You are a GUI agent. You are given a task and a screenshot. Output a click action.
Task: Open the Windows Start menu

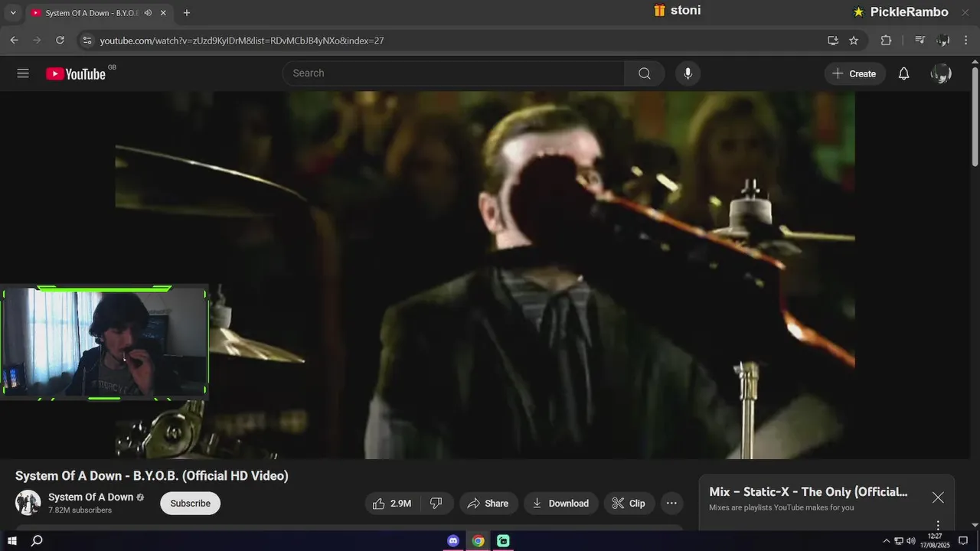(12, 541)
